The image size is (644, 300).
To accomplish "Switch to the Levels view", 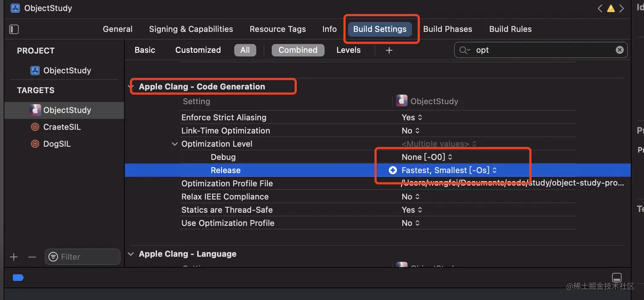I will coord(348,50).
